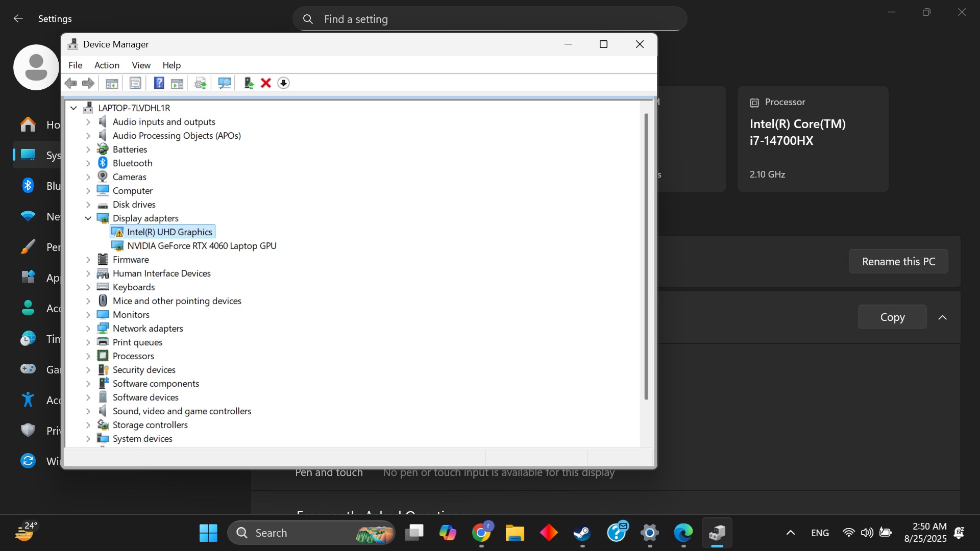
Task: Open Steam from the taskbar
Action: tap(582, 533)
